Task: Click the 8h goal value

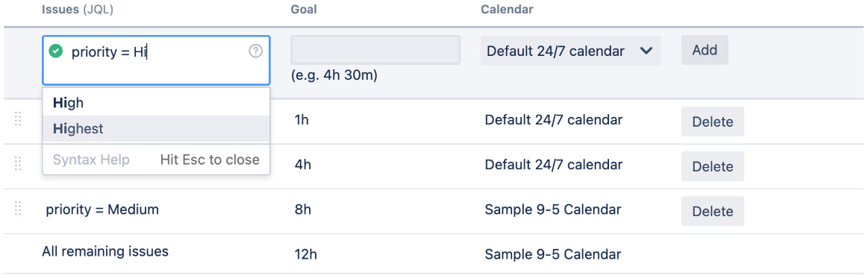Action: click(x=303, y=210)
